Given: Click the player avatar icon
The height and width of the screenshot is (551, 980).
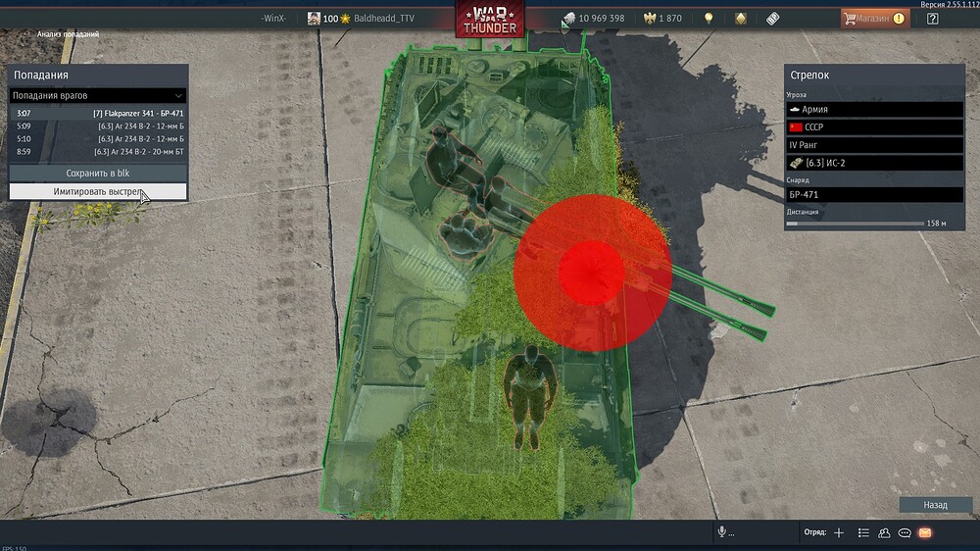Looking at the screenshot, I should tap(314, 18).
